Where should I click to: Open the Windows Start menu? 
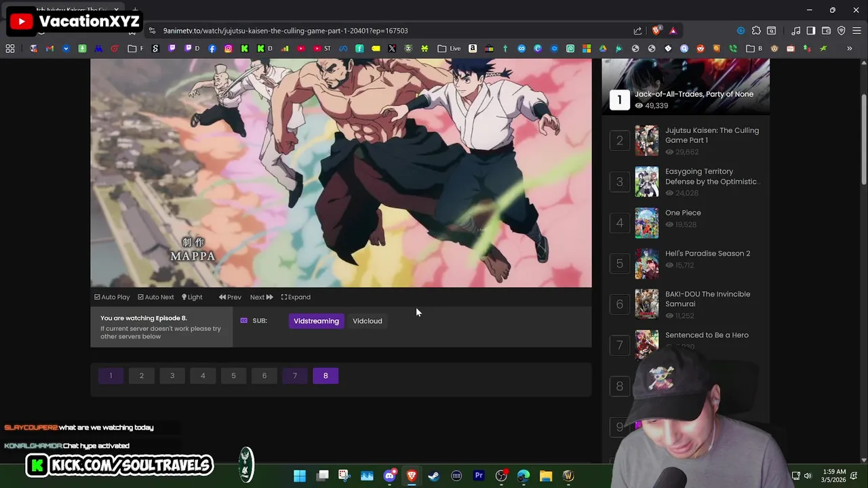click(x=299, y=476)
